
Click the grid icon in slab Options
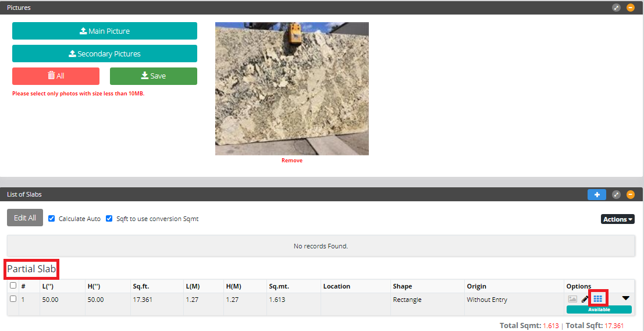coord(597,299)
